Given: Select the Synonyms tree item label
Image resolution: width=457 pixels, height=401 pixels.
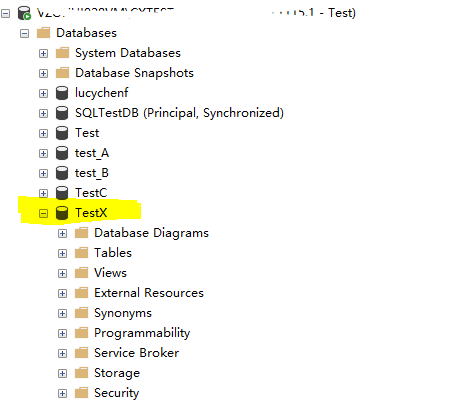Looking at the screenshot, I should (123, 313).
